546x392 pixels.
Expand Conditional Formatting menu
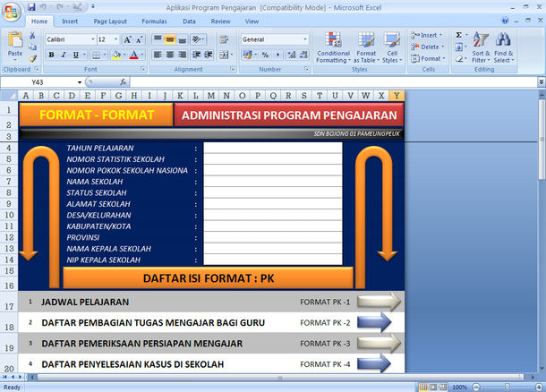(x=333, y=47)
